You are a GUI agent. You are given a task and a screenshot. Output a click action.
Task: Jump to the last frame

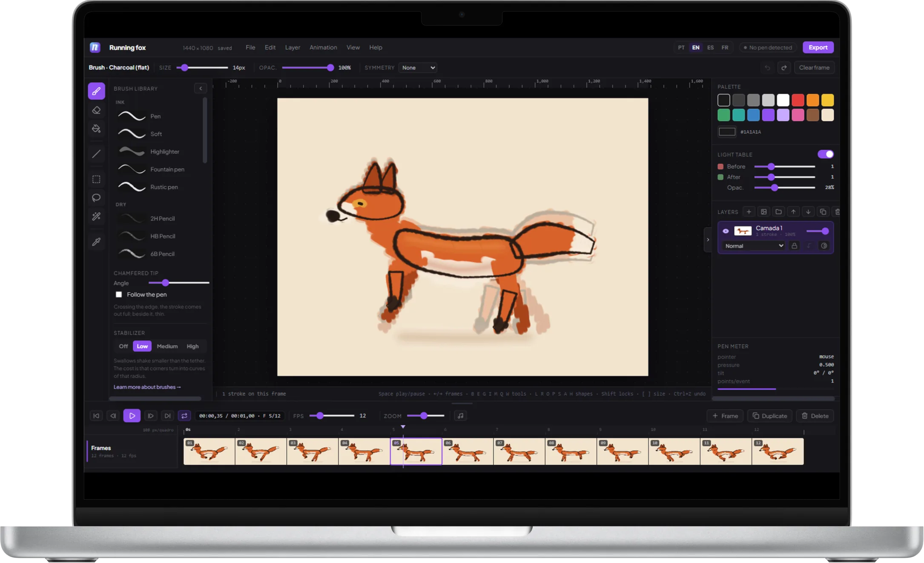pos(167,416)
